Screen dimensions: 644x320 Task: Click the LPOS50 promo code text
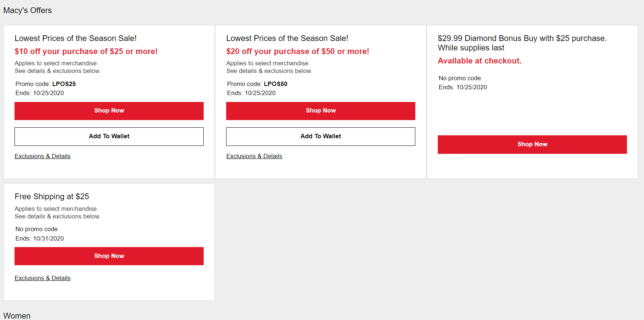click(276, 84)
